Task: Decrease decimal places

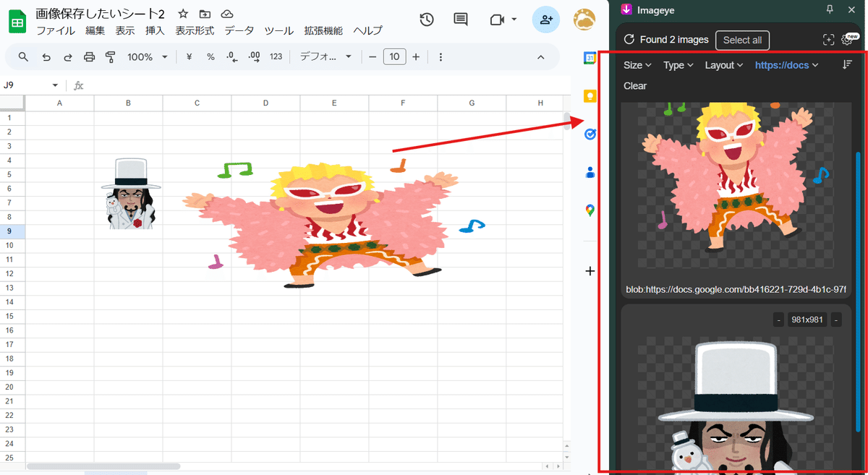Action: click(232, 57)
